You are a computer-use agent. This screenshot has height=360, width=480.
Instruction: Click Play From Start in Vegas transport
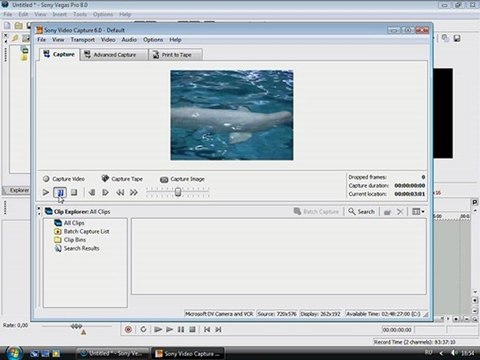158,330
